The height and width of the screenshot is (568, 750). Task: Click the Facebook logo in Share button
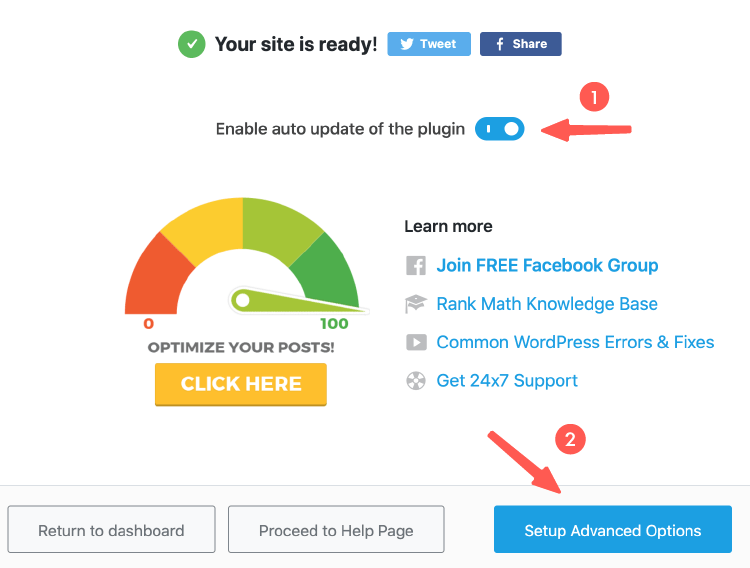coord(498,44)
